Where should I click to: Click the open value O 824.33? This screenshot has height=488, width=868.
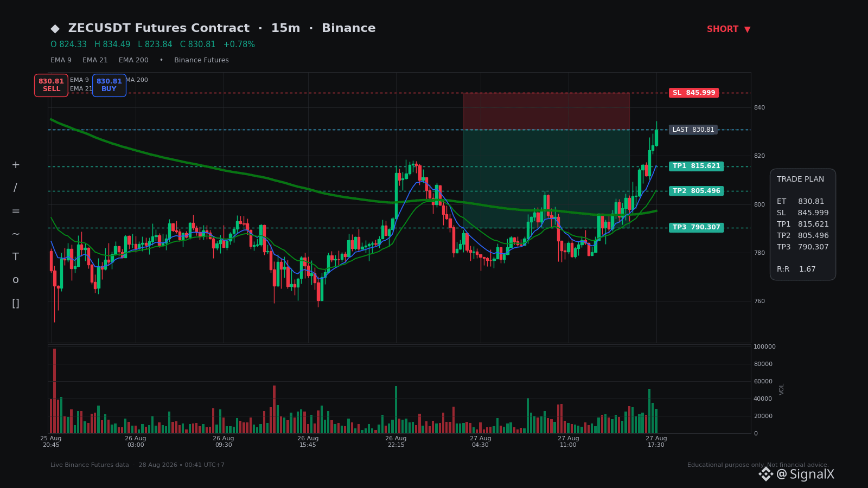pos(69,44)
